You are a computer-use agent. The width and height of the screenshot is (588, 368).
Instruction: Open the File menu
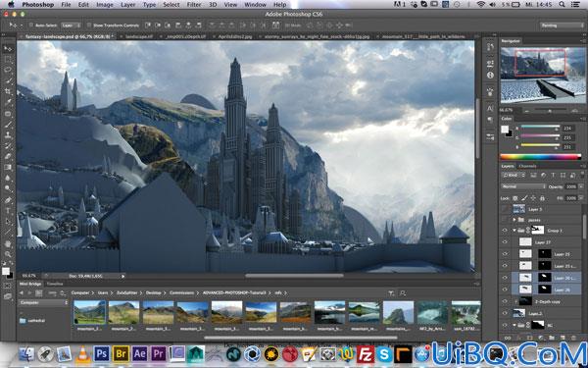[66, 5]
